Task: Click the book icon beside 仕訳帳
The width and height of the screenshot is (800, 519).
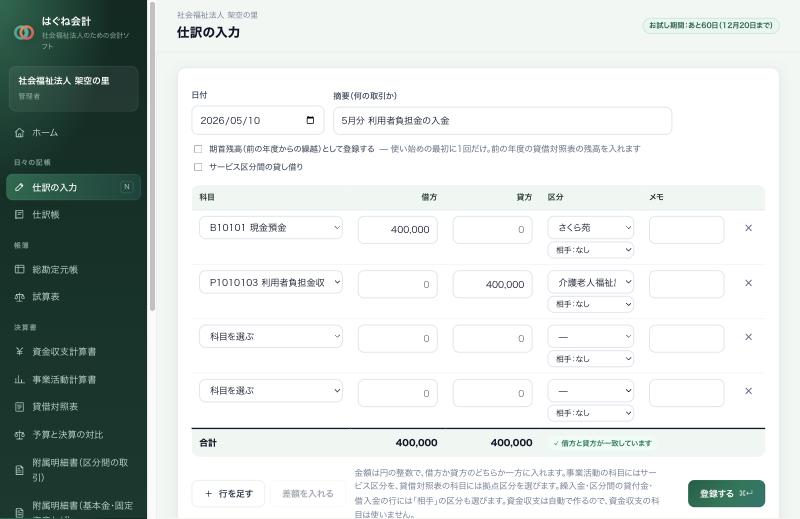Action: [x=19, y=214]
